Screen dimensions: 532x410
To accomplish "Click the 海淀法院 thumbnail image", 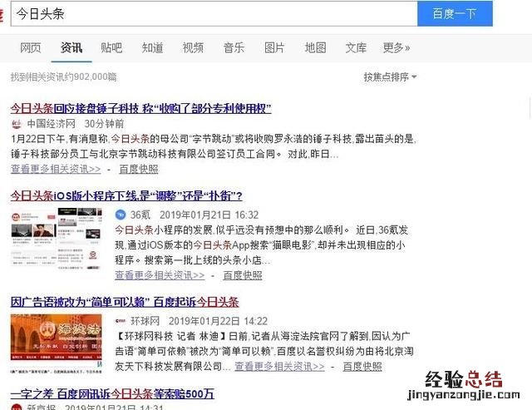I will [x=57, y=343].
